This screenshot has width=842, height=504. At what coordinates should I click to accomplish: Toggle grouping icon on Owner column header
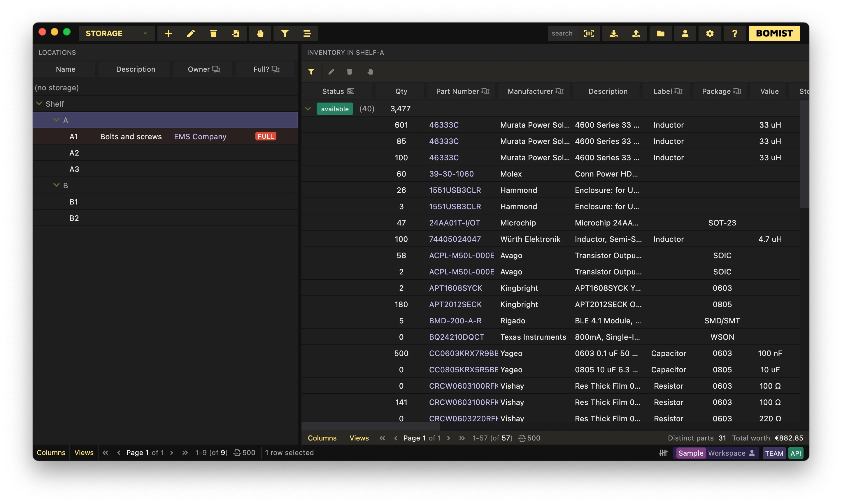216,69
